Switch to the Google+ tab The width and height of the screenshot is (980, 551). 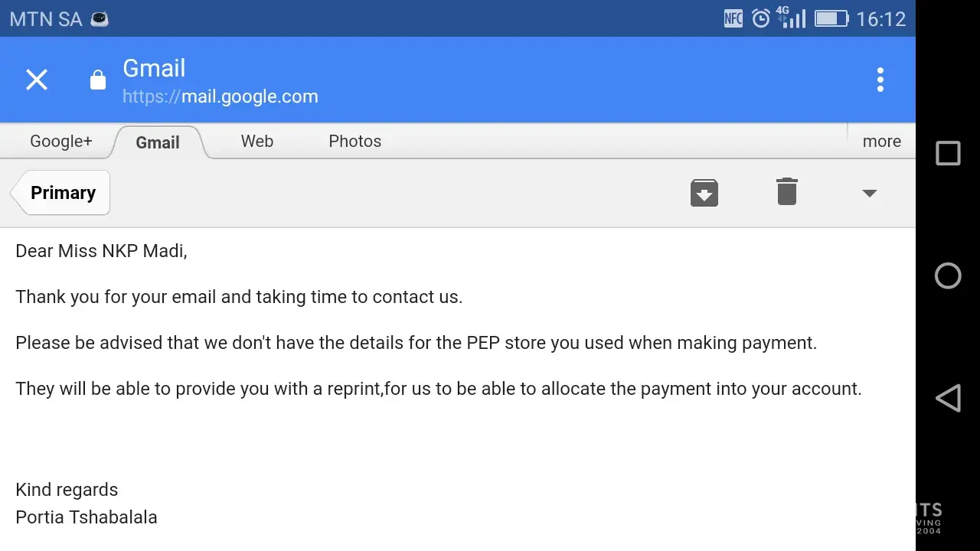(x=60, y=142)
